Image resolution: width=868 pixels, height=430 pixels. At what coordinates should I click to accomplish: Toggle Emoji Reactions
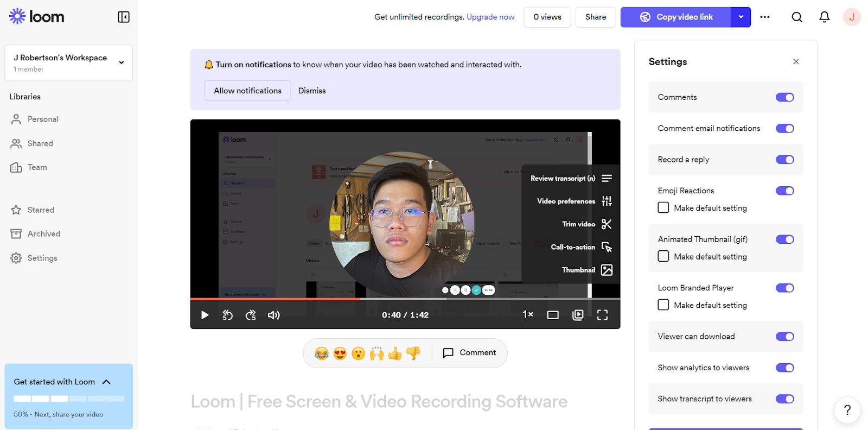pyautogui.click(x=785, y=191)
